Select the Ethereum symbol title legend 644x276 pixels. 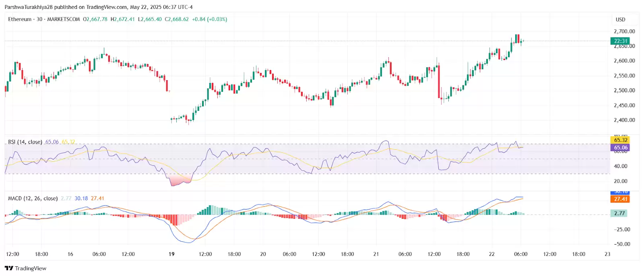pos(20,19)
